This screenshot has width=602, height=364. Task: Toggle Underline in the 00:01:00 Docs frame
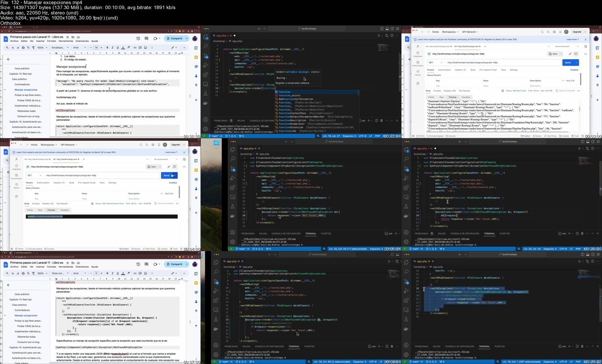pos(118,48)
